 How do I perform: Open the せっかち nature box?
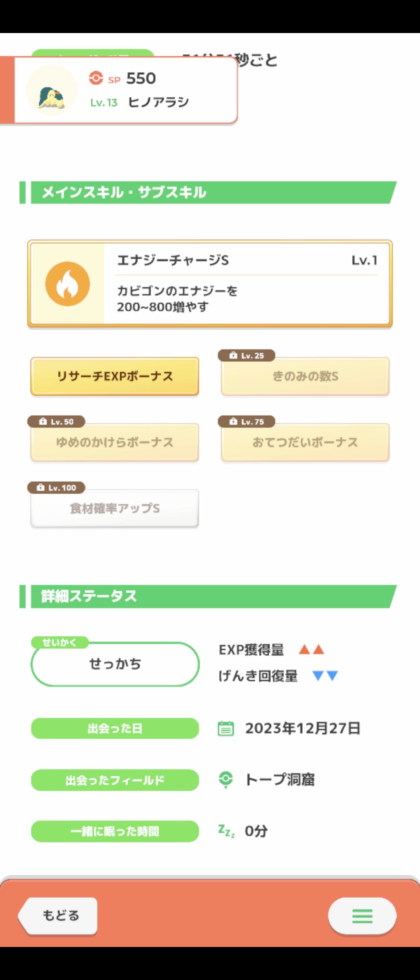point(115,664)
